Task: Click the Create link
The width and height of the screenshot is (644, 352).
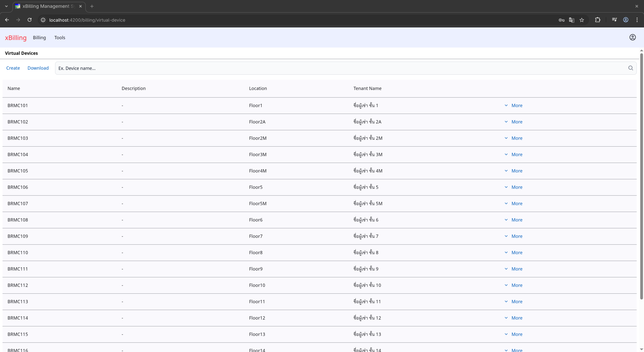Action: pyautogui.click(x=13, y=68)
